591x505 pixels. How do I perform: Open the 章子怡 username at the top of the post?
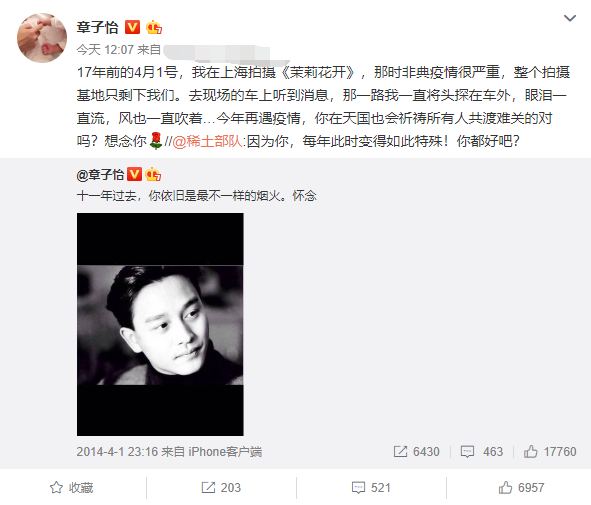[98, 28]
